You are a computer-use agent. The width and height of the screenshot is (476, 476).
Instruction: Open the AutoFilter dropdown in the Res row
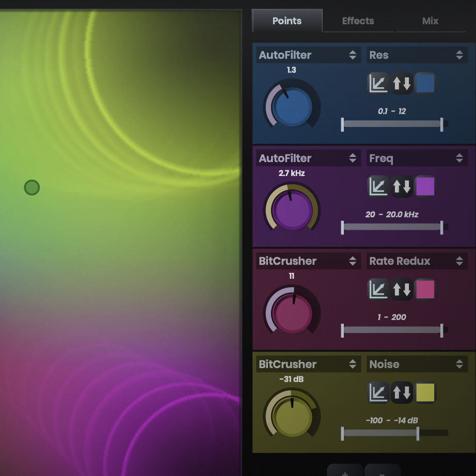pos(308,55)
